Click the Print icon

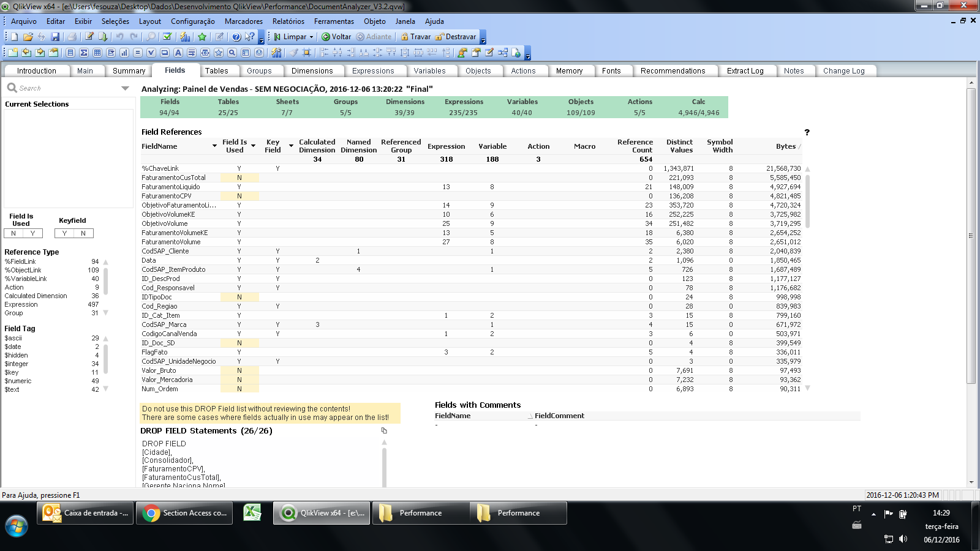72,37
